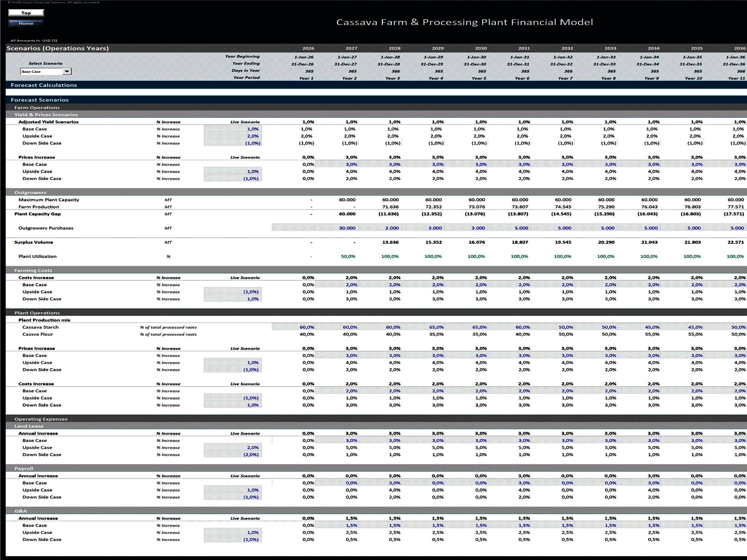Click Farming Costs Down Side 1,0% input

pos(233,299)
